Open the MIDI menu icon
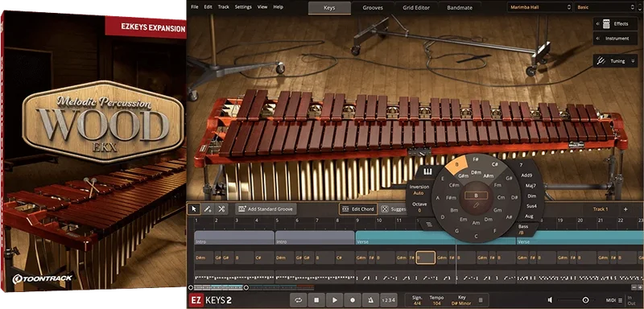Viewport: 644px width, 309px height. (x=620, y=300)
